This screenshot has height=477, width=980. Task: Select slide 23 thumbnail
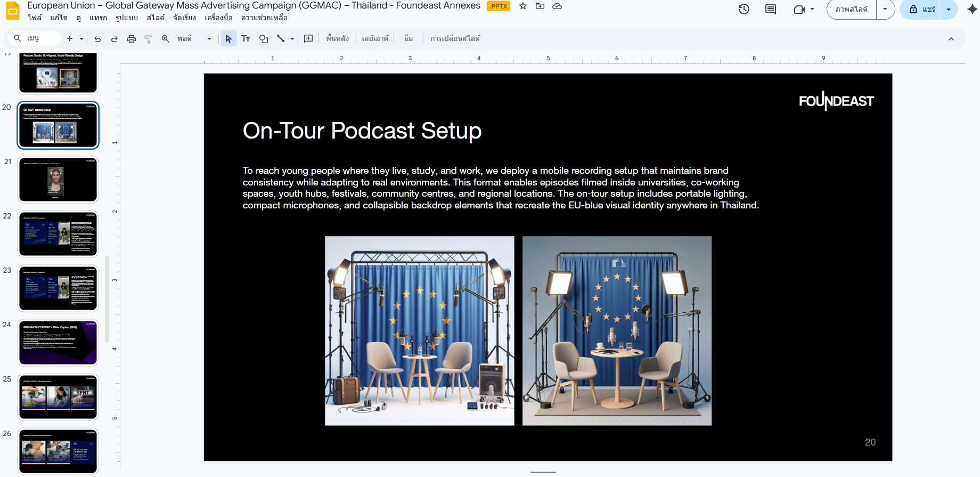[58, 288]
